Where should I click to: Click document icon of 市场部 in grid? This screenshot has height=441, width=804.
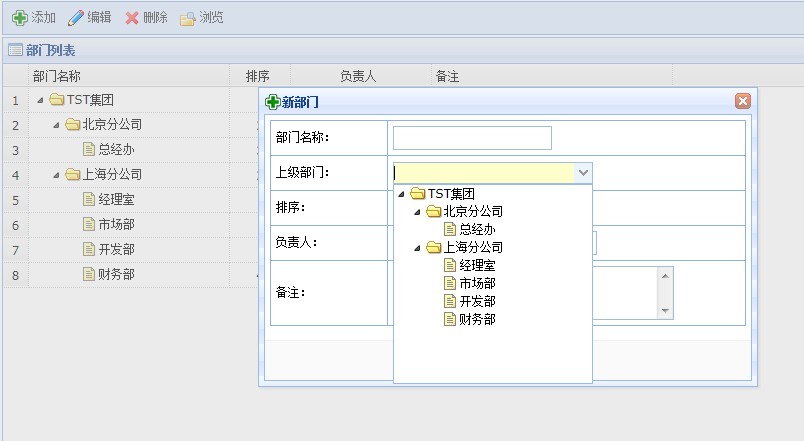click(x=89, y=224)
